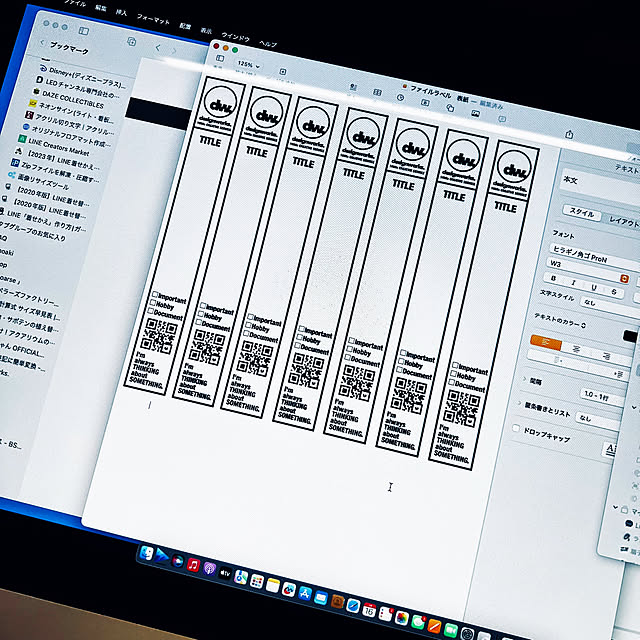Click the new tab group icon in Safari sidebar
The image size is (640, 640).
pos(131,41)
